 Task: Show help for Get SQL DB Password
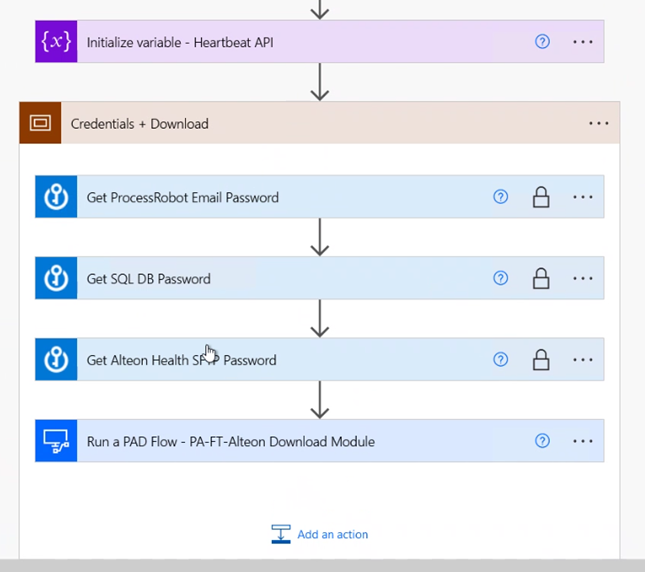point(501,279)
